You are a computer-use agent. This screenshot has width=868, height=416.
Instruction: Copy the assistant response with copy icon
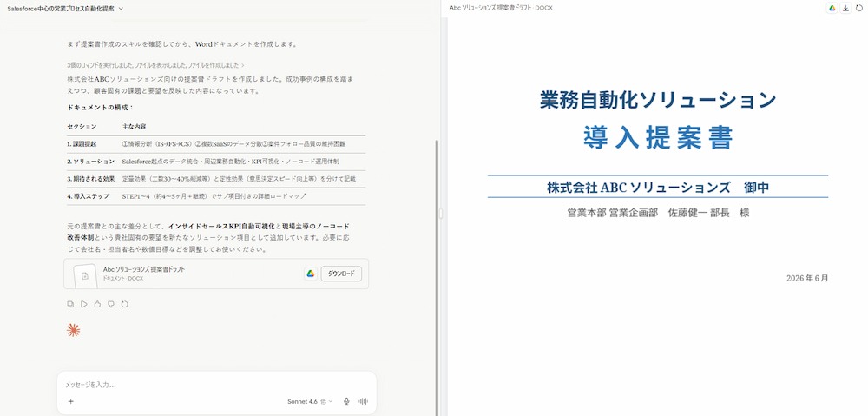click(70, 304)
